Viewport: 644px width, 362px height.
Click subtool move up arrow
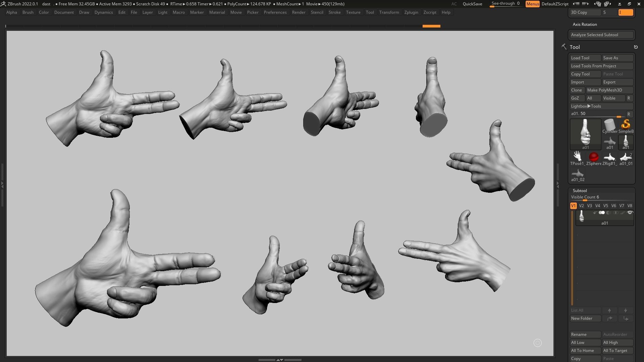[609, 310]
